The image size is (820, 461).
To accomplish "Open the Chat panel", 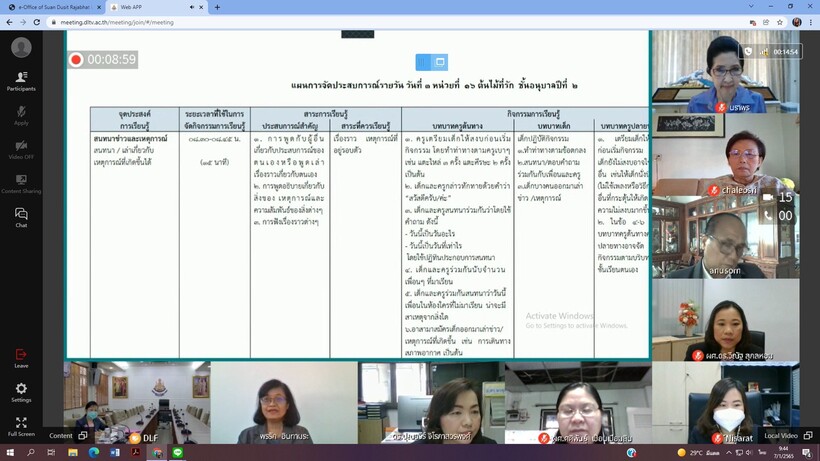I will [21, 216].
